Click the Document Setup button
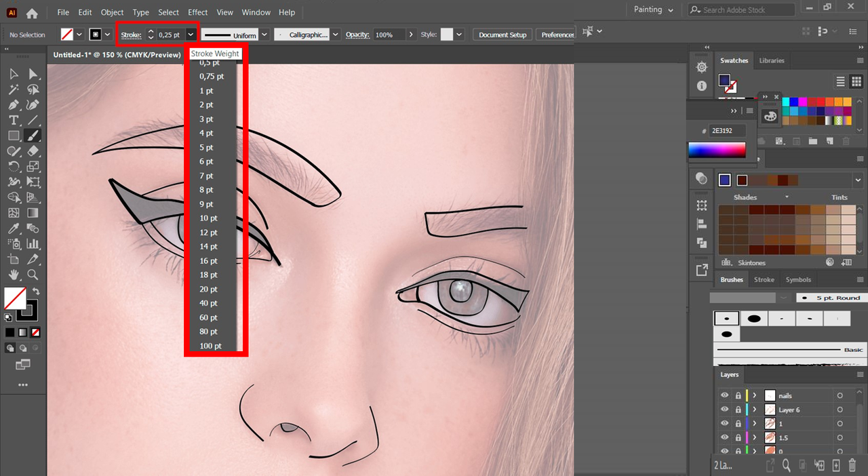 [502, 35]
